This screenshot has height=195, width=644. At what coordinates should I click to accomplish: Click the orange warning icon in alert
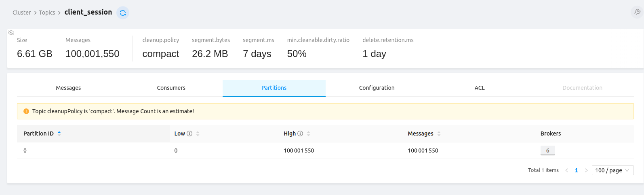26,111
